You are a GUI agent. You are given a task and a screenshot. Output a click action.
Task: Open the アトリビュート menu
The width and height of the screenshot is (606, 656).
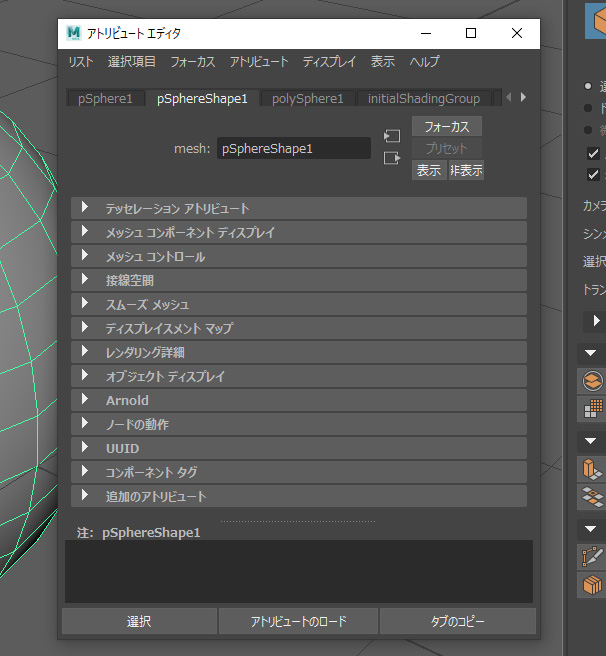(x=259, y=62)
